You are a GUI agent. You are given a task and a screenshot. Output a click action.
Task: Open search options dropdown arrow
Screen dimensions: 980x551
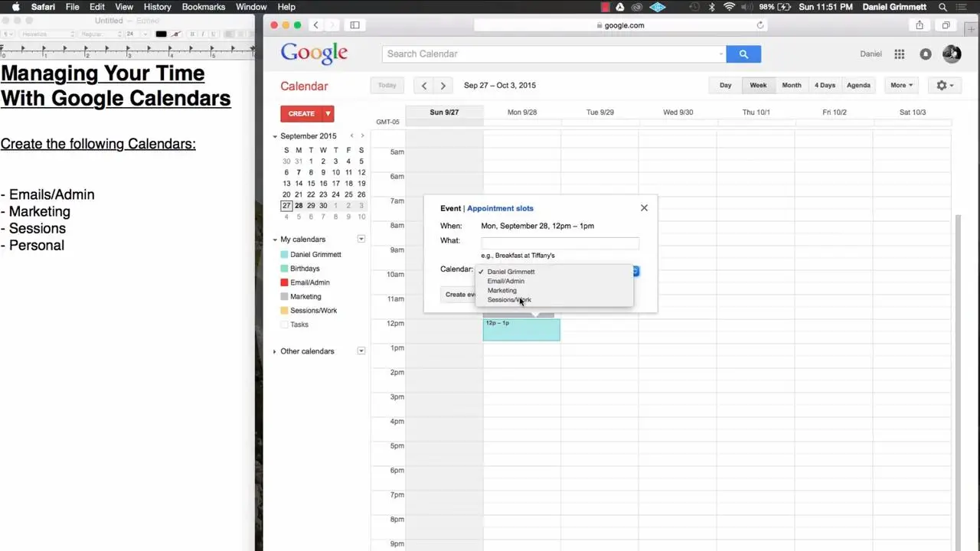[x=720, y=54]
